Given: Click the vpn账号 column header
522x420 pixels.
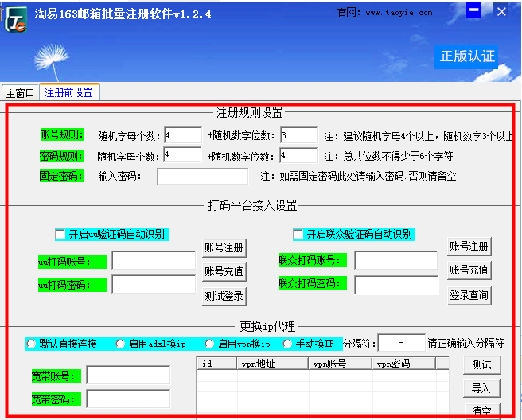Looking at the screenshot, I should click(341, 364).
